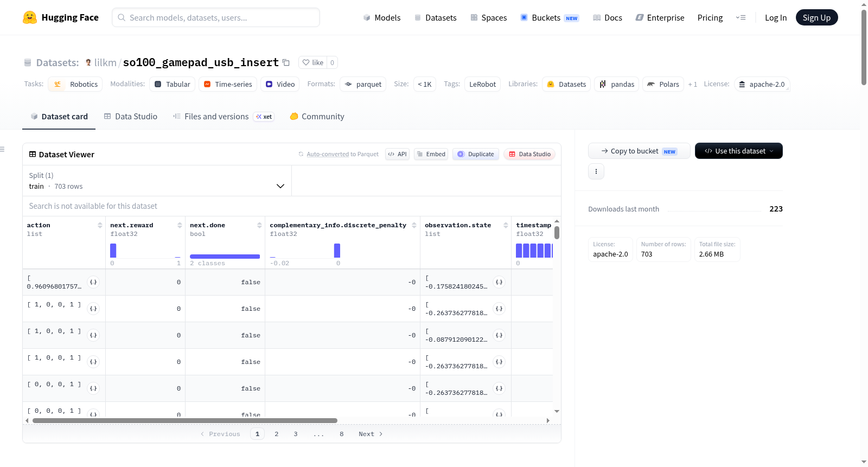The height and width of the screenshot is (467, 868).
Task: Open the Community tab
Action: tap(317, 117)
